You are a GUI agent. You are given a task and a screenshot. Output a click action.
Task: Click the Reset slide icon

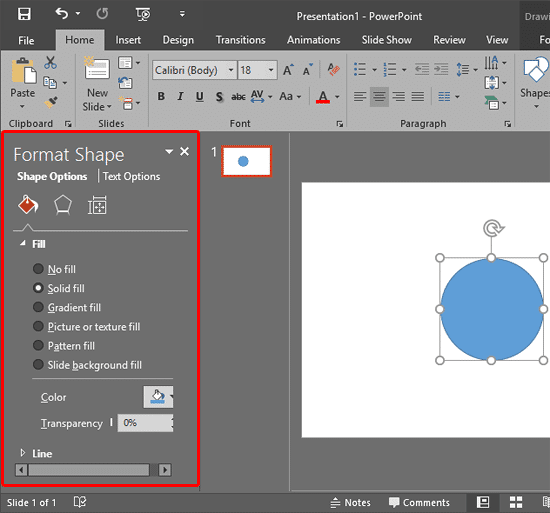click(125, 83)
